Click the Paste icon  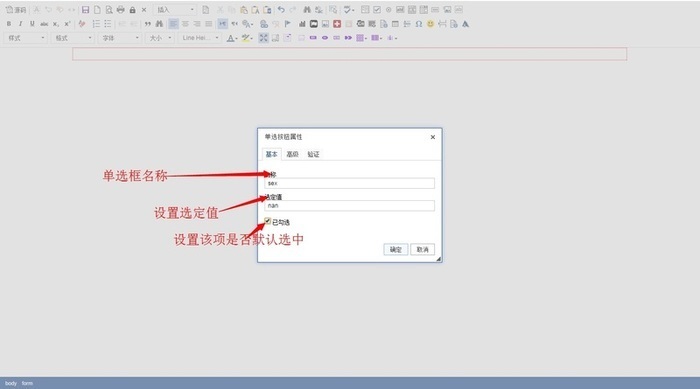[244, 10]
